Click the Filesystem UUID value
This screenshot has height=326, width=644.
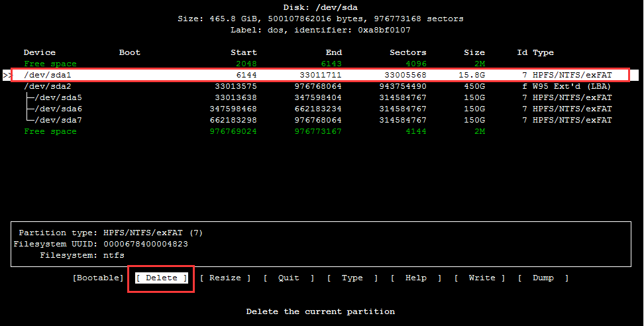146,244
